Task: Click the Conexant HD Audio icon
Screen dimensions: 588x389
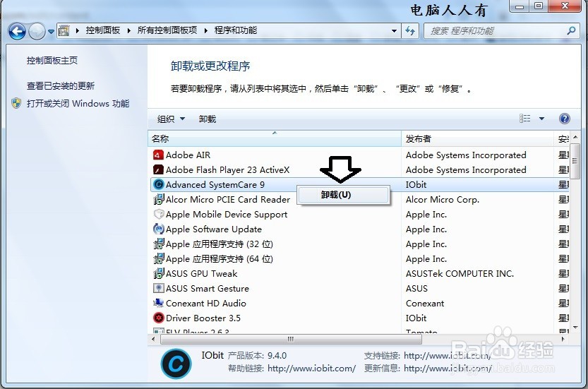Action: (x=159, y=303)
